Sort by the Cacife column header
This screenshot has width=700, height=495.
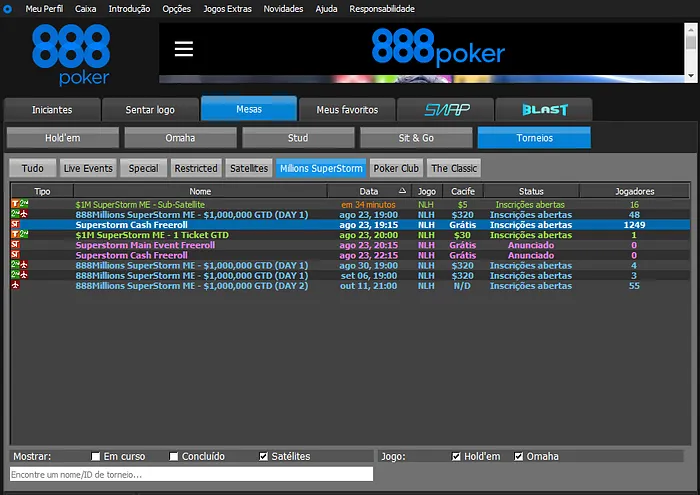pyautogui.click(x=462, y=191)
